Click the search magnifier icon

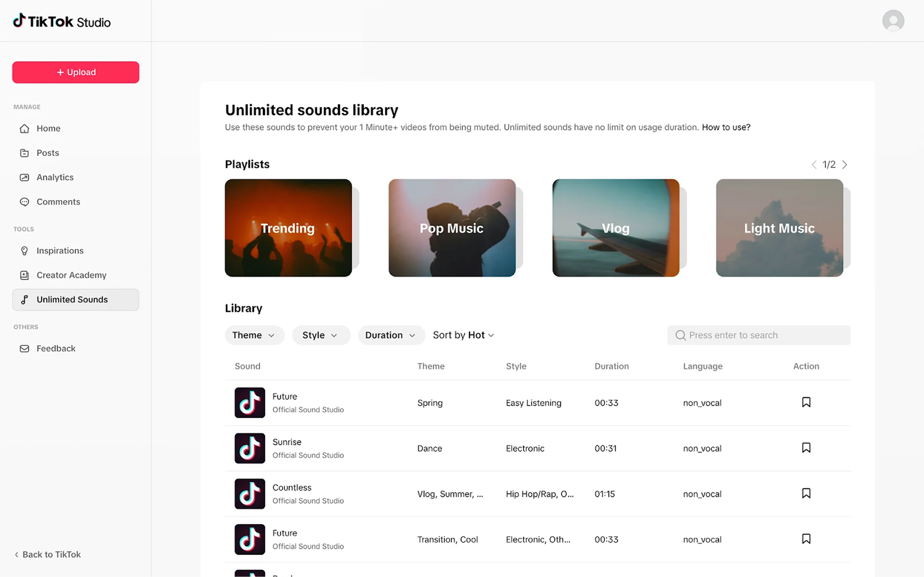(x=680, y=335)
